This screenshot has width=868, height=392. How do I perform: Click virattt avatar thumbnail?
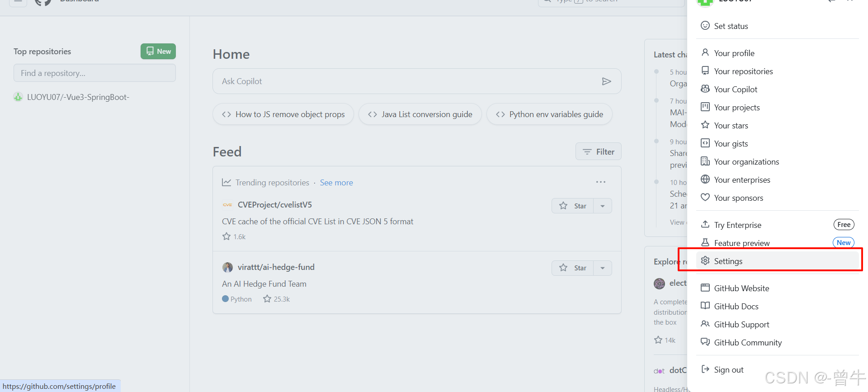click(x=227, y=267)
